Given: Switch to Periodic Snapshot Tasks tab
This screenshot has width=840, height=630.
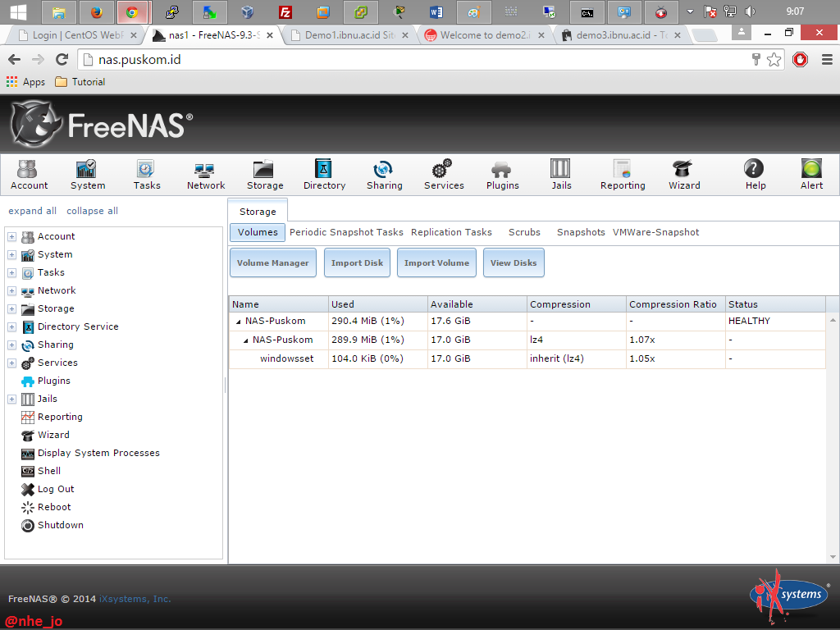Looking at the screenshot, I should tap(346, 232).
